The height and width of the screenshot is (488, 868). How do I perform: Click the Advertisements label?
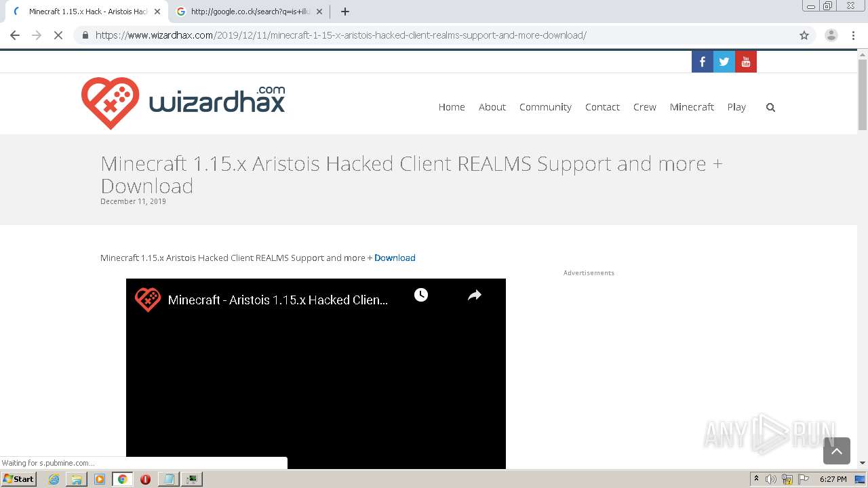(x=589, y=272)
